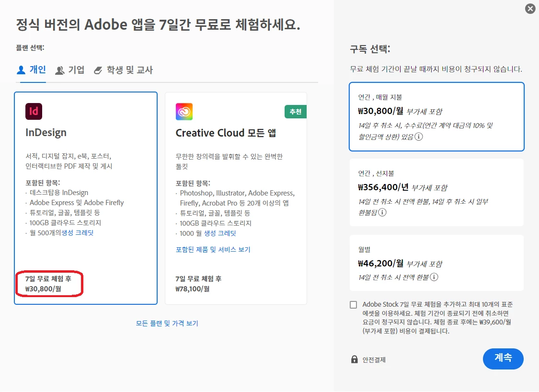Image resolution: width=539 pixels, height=392 pixels.
Task: Click the green 추천 badge
Action: [x=295, y=112]
